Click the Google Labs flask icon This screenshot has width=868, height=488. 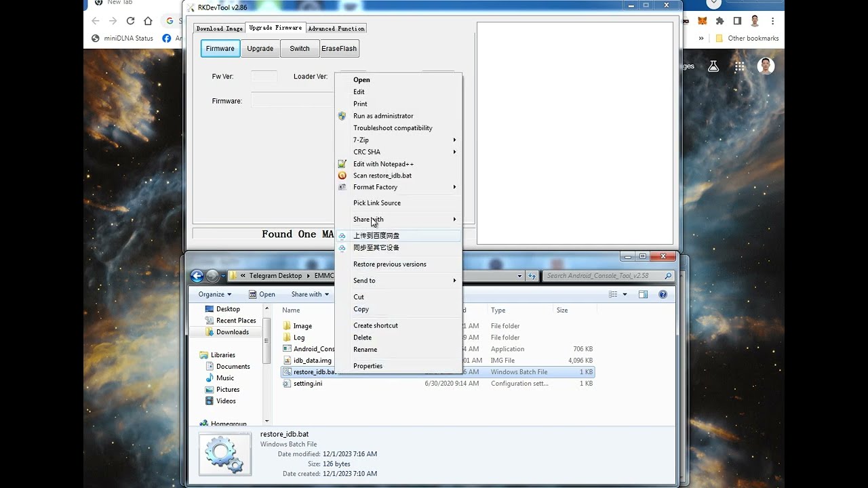pyautogui.click(x=713, y=66)
